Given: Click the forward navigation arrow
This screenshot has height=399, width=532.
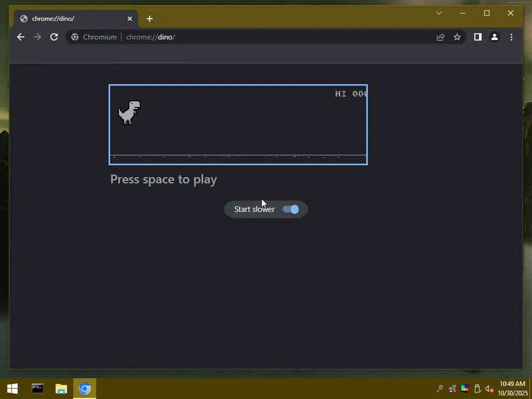Looking at the screenshot, I should pyautogui.click(x=37, y=37).
